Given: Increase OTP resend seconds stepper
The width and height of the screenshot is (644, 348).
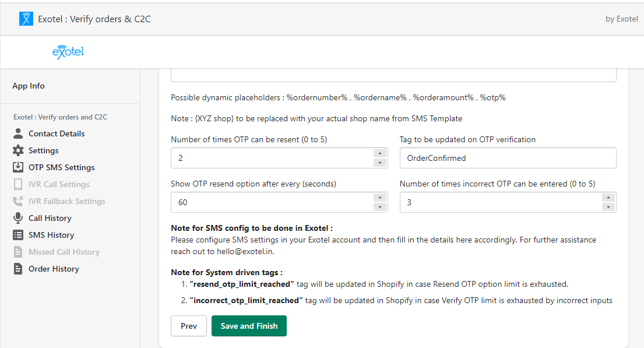Looking at the screenshot, I should pyautogui.click(x=380, y=198).
